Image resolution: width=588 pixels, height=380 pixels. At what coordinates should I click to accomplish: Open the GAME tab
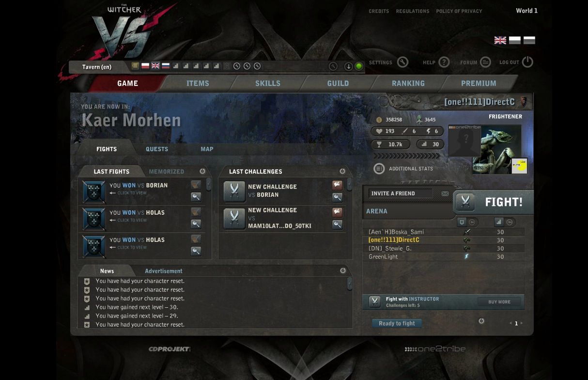[x=128, y=83]
